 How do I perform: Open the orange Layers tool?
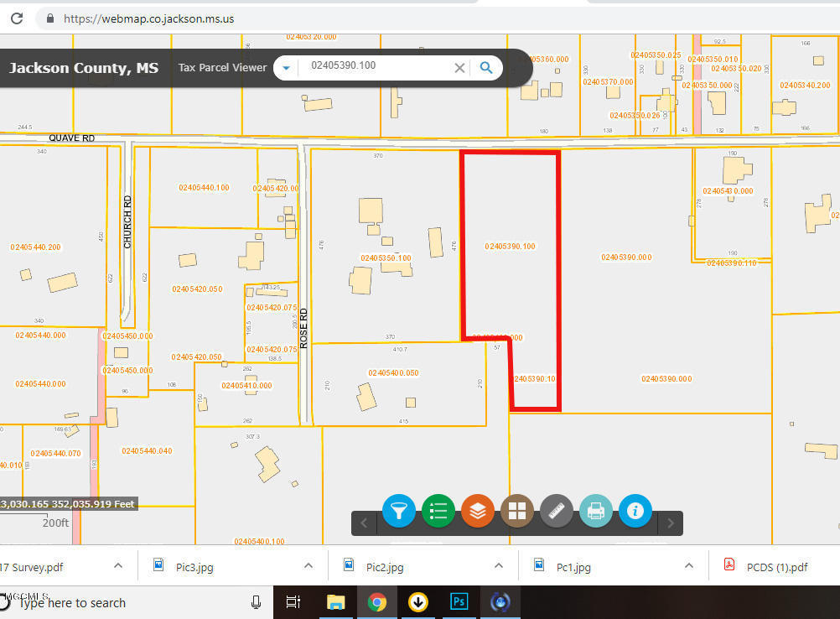(x=477, y=511)
